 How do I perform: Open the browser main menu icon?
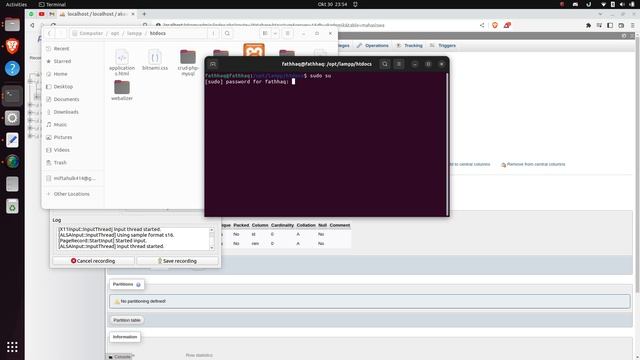[632, 25]
